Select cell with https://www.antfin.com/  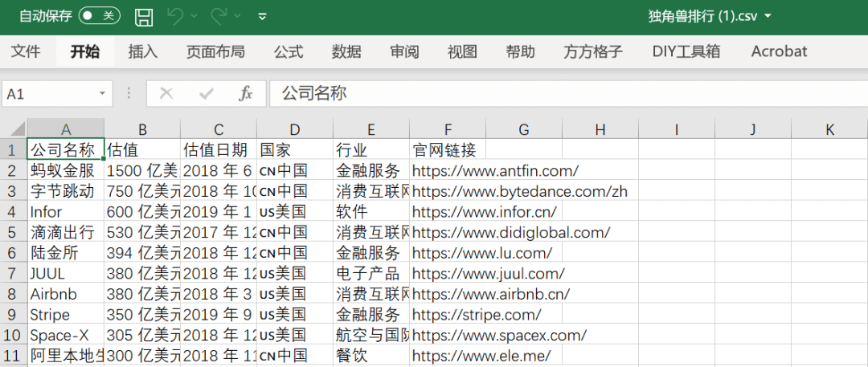coord(448,170)
